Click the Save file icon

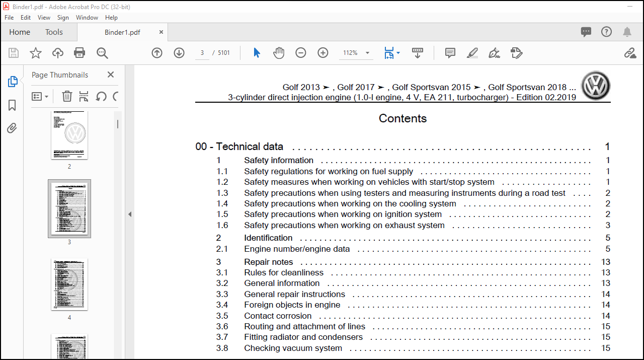(x=14, y=53)
